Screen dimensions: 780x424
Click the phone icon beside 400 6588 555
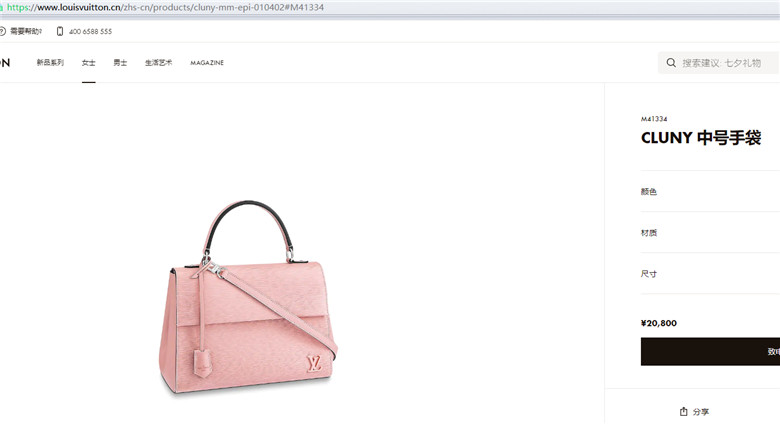60,31
